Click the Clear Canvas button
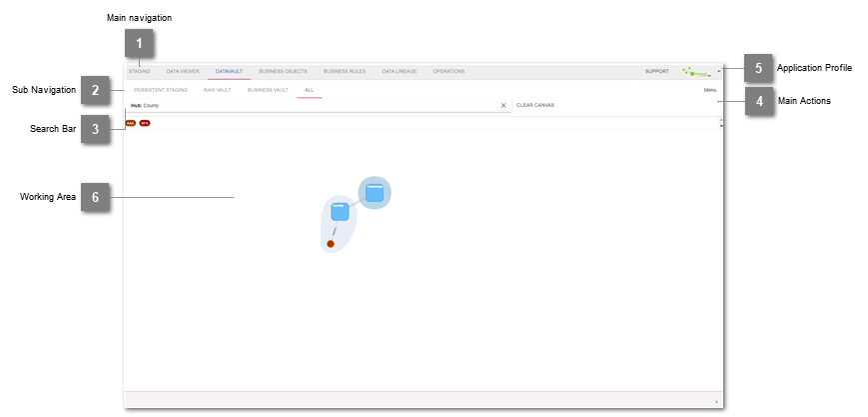 pos(535,105)
